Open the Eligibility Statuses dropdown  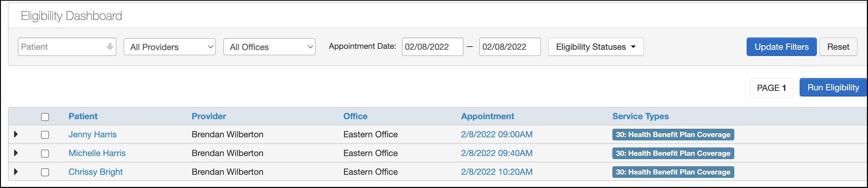(595, 47)
